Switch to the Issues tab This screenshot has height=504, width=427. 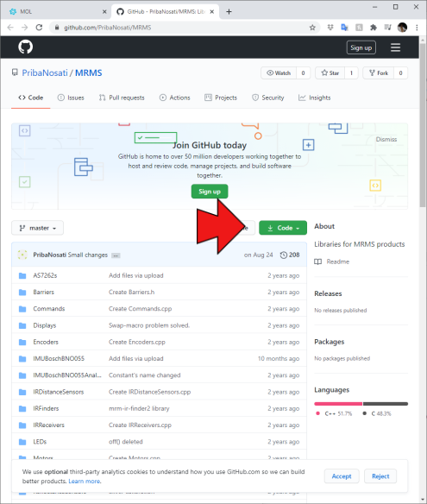point(71,98)
